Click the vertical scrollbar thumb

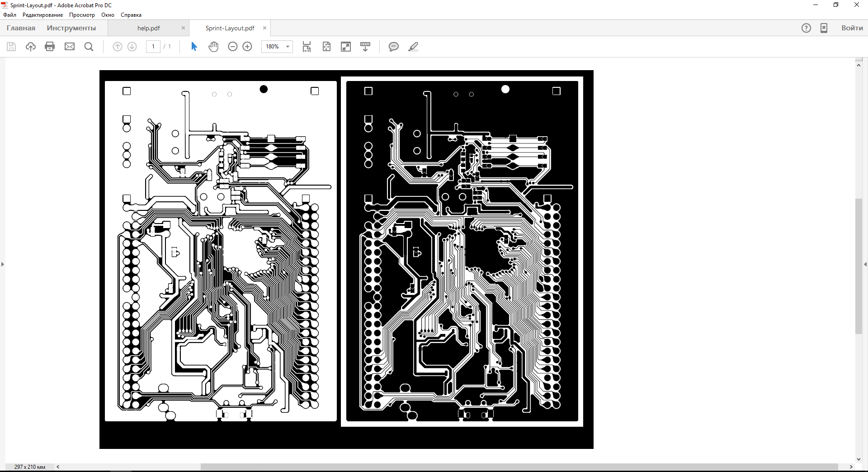tap(859, 266)
